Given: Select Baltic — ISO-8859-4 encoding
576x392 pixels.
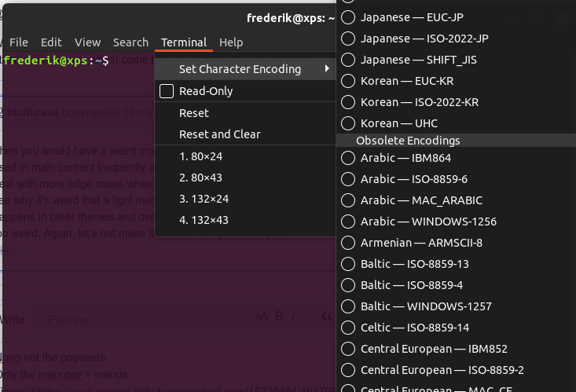Looking at the screenshot, I should point(456,285).
